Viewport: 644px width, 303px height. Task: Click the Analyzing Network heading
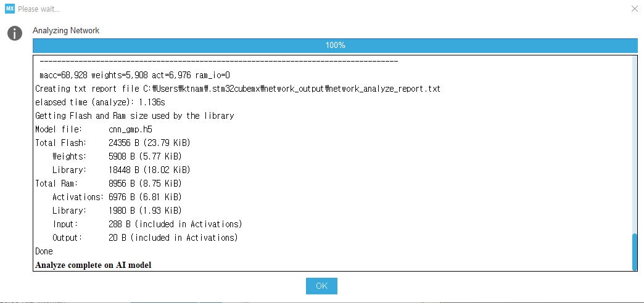click(66, 30)
